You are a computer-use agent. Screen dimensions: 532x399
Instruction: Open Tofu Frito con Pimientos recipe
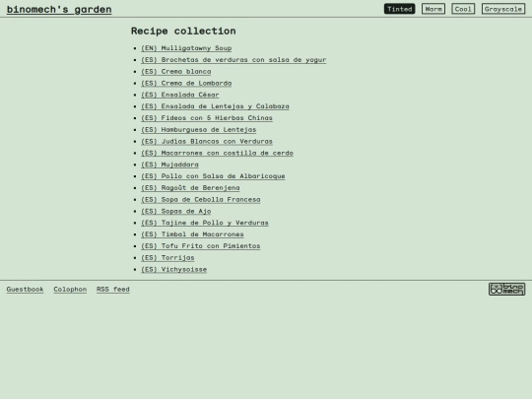tap(201, 246)
